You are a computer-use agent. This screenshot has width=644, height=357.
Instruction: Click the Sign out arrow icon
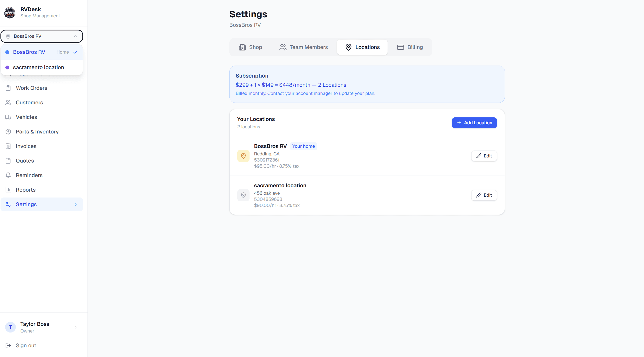8,346
